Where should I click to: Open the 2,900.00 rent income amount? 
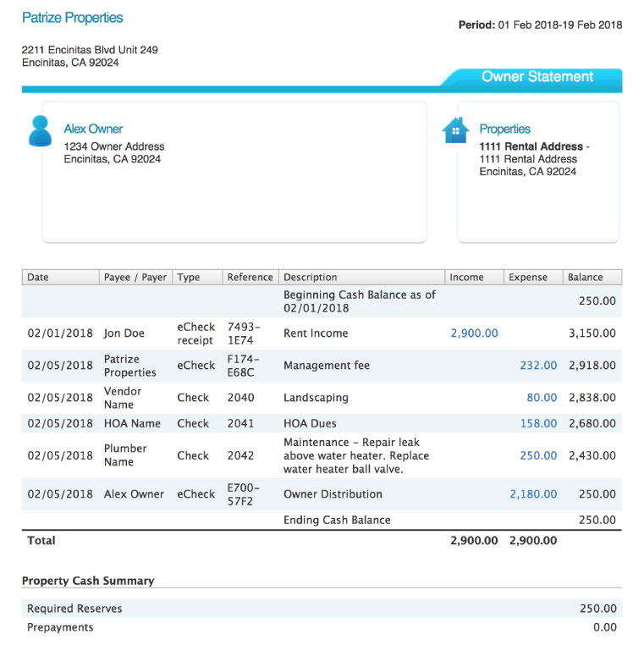click(474, 333)
